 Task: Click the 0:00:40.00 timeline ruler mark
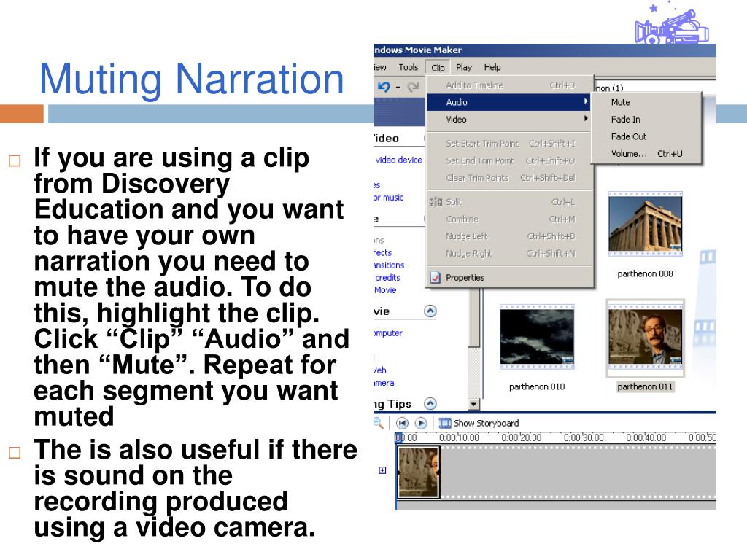[646, 437]
